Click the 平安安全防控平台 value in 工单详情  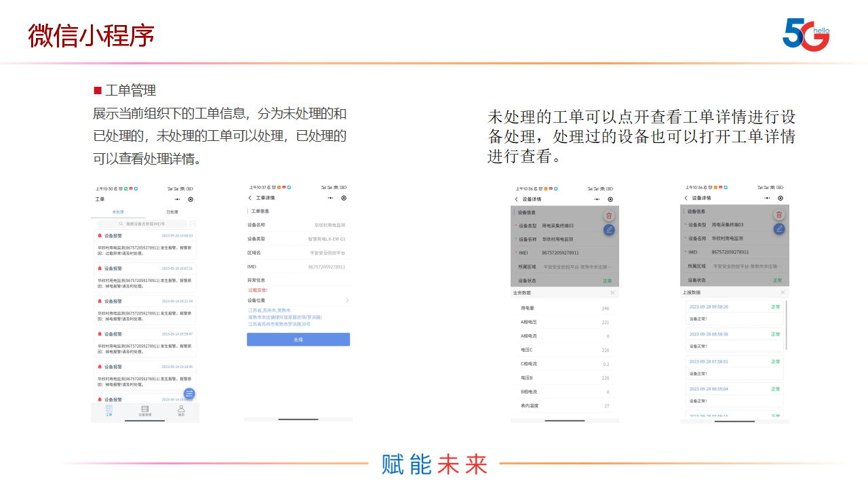[x=328, y=253]
